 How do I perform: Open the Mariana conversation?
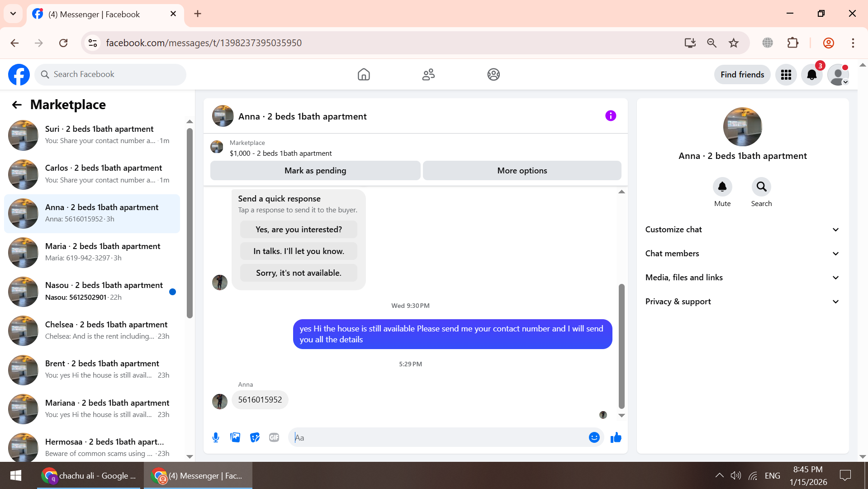92,409
